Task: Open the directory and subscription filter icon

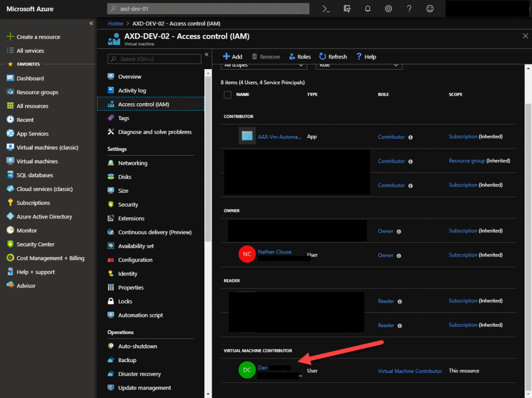Action: pyautogui.click(x=347, y=9)
